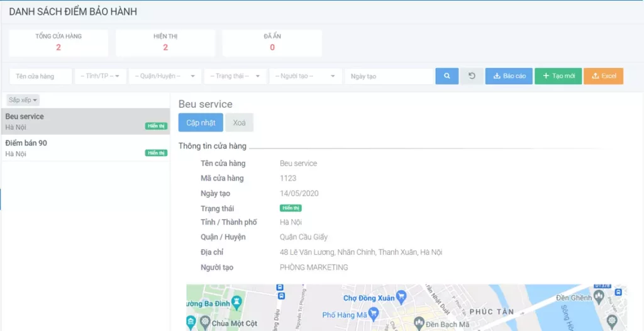Create a new store with Tạo mới
The image size is (644, 331).
(558, 76)
